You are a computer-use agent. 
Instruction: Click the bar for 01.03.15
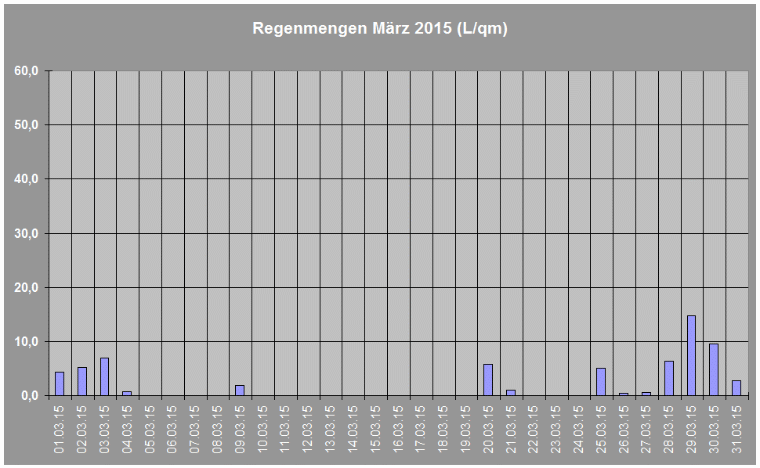point(59,384)
